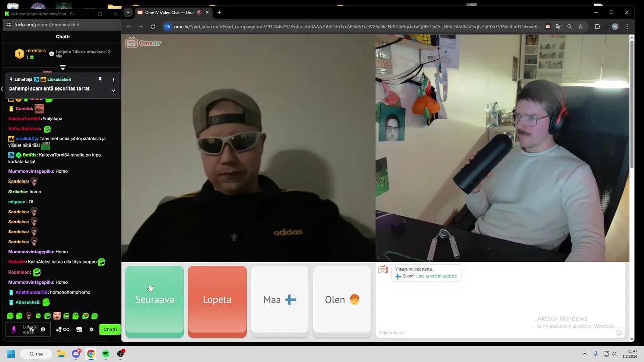Select the OmeTV Video Chat tab
Viewport: 644px width, 362px height.
coord(169,12)
